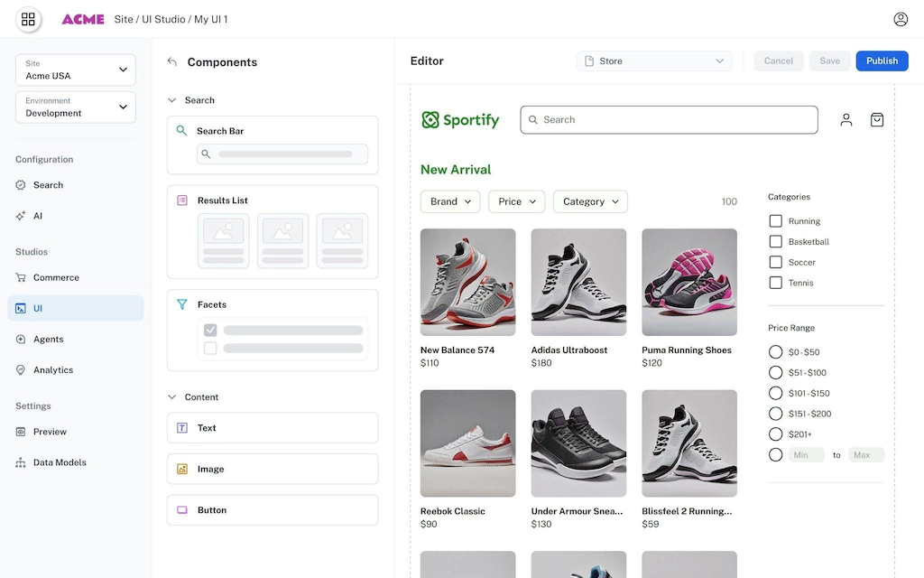
Task: Click the UI studio icon in sidebar
Action: 21,309
